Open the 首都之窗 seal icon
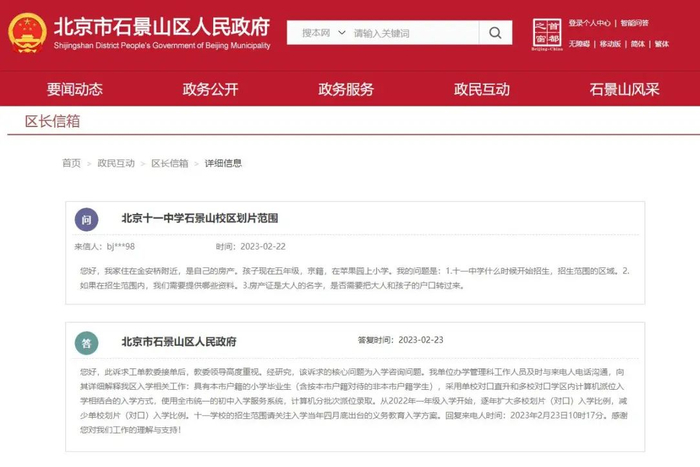700x467 pixels. click(547, 34)
